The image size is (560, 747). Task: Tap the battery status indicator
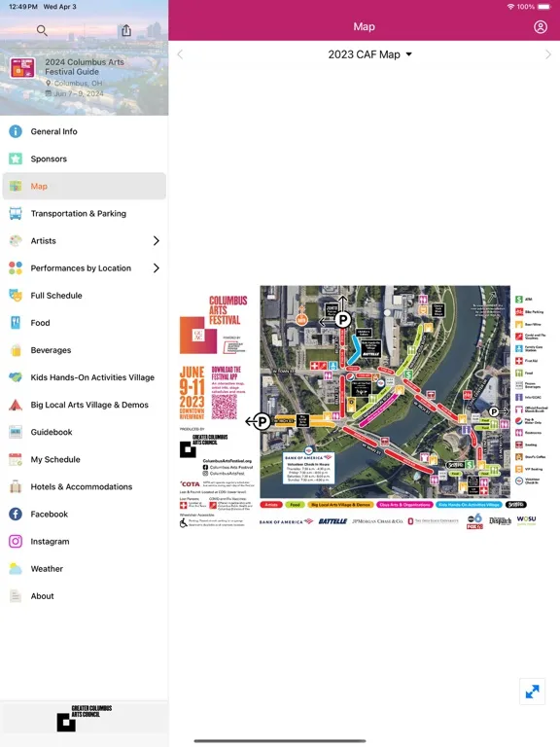(543, 7)
